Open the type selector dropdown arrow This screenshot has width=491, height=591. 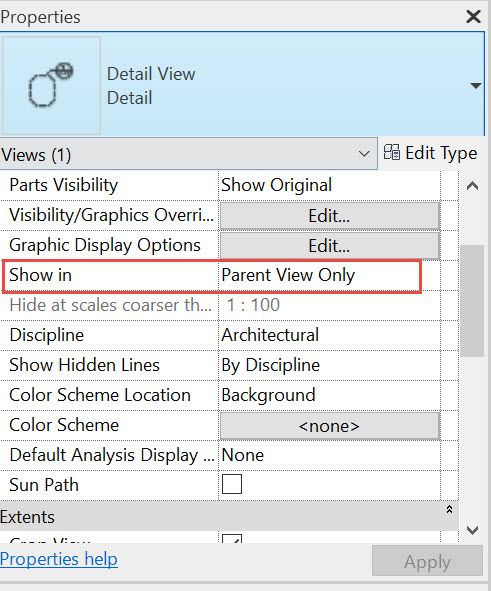[x=476, y=86]
